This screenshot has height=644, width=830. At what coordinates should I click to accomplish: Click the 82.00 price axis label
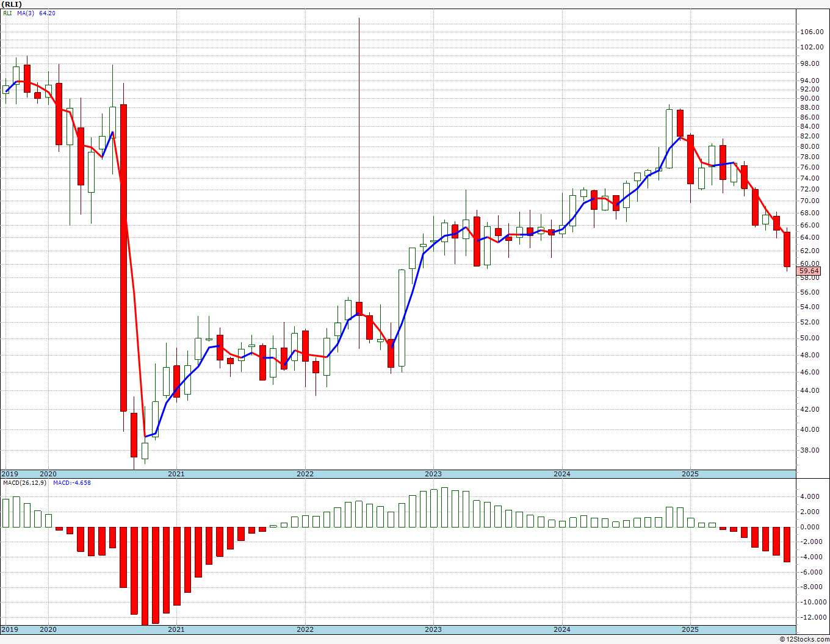809,137
